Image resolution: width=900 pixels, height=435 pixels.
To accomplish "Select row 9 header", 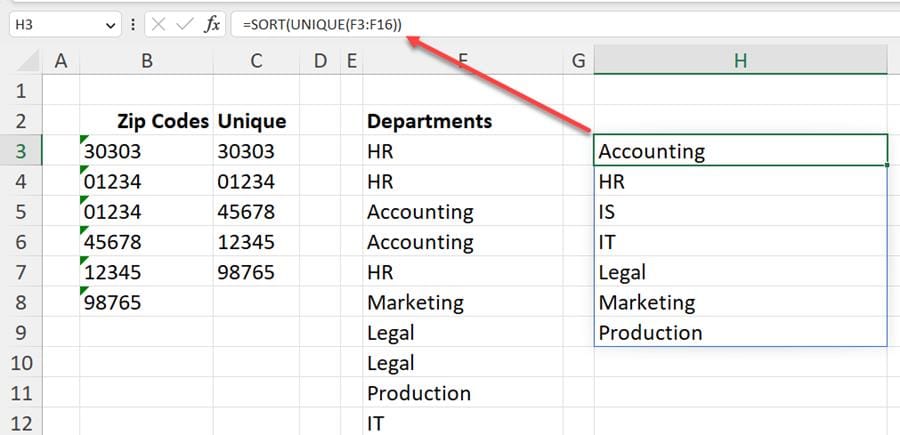I will (x=21, y=333).
